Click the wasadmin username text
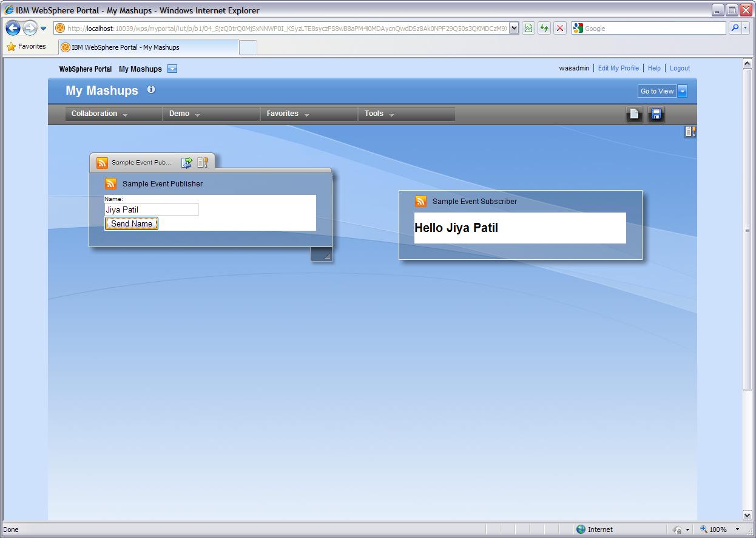This screenshot has height=538, width=756. pos(574,68)
